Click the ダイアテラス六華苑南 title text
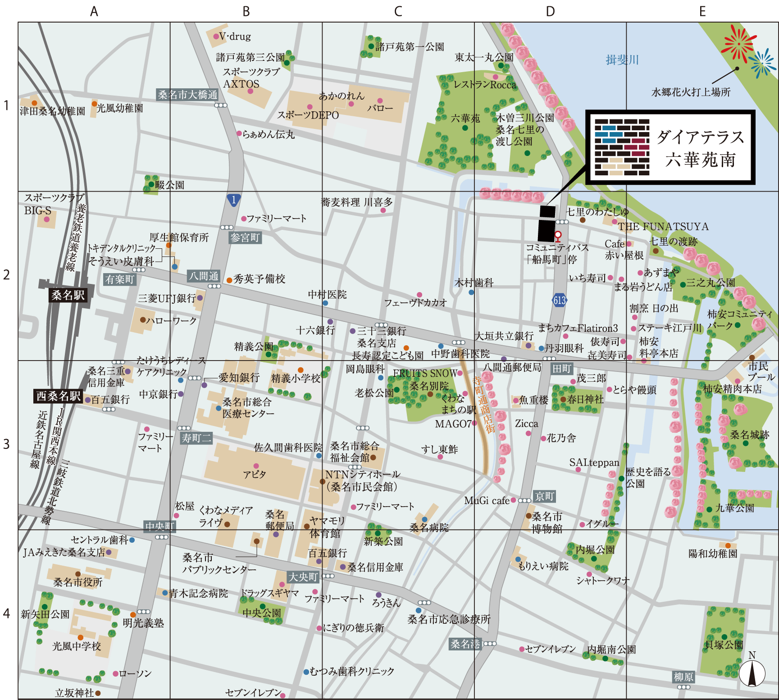The image size is (779, 700). point(701,148)
